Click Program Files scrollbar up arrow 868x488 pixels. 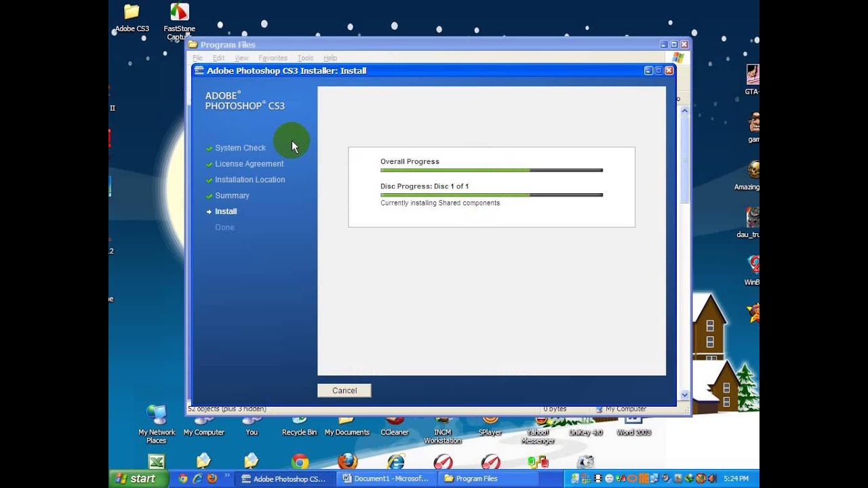(x=684, y=110)
